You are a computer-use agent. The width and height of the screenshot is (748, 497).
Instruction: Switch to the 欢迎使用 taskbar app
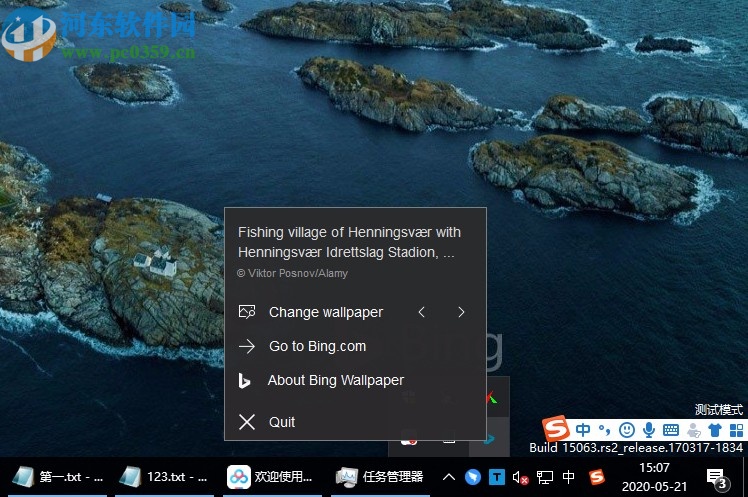click(271, 476)
